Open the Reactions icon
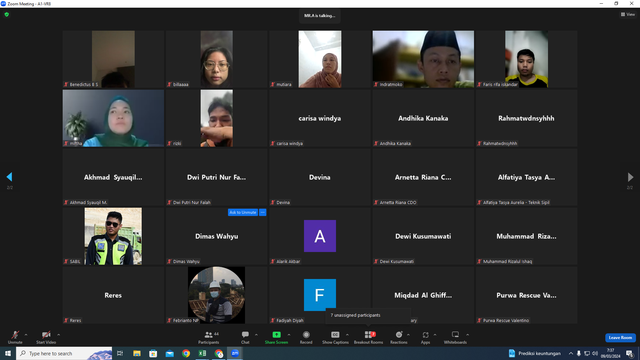The width and height of the screenshot is (640, 360). coord(399,335)
